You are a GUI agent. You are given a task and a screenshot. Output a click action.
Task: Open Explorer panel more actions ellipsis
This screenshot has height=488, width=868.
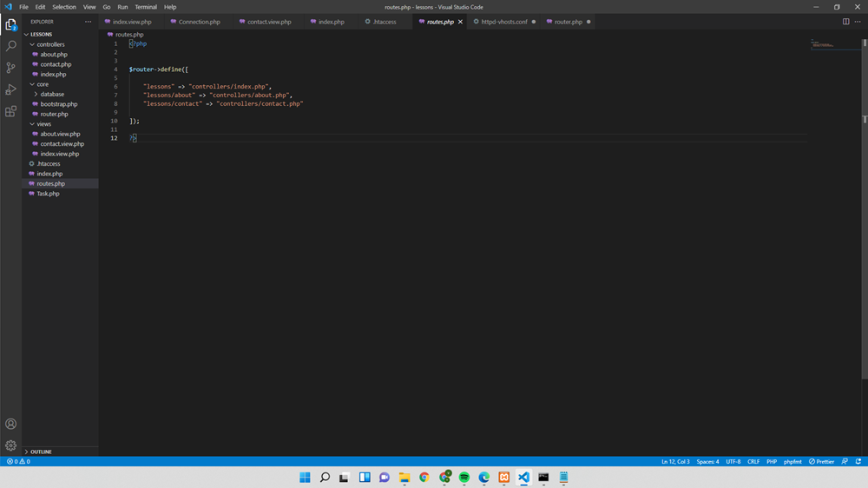88,22
